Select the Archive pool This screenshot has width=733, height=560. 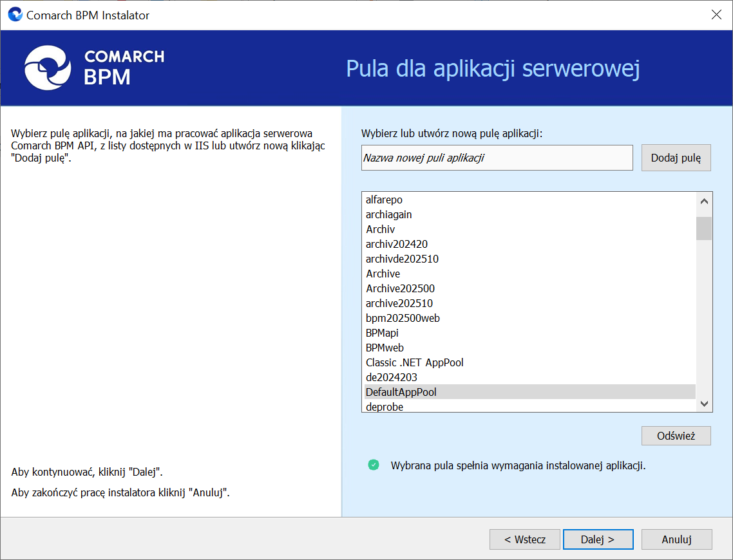(x=530, y=274)
